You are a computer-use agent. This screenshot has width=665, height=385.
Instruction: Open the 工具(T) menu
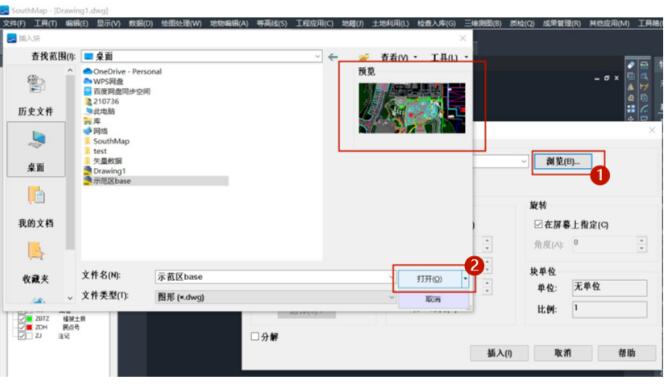(x=45, y=23)
